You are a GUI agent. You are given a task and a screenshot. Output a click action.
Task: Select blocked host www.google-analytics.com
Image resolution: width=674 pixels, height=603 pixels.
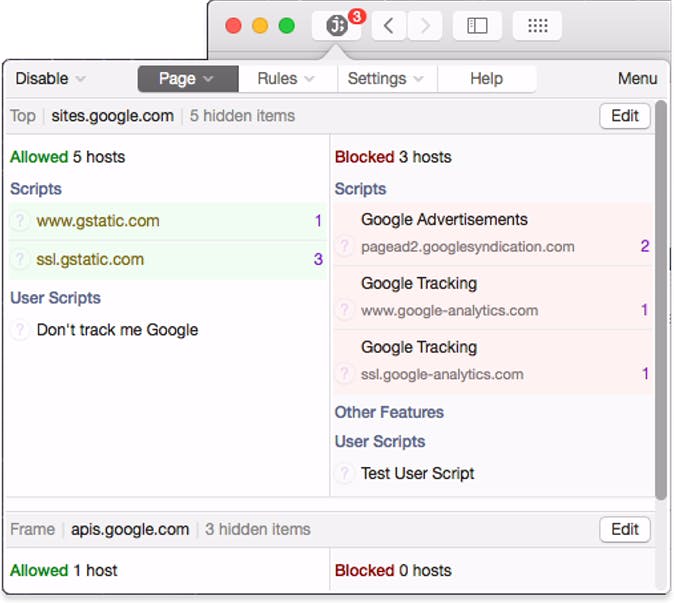449,311
